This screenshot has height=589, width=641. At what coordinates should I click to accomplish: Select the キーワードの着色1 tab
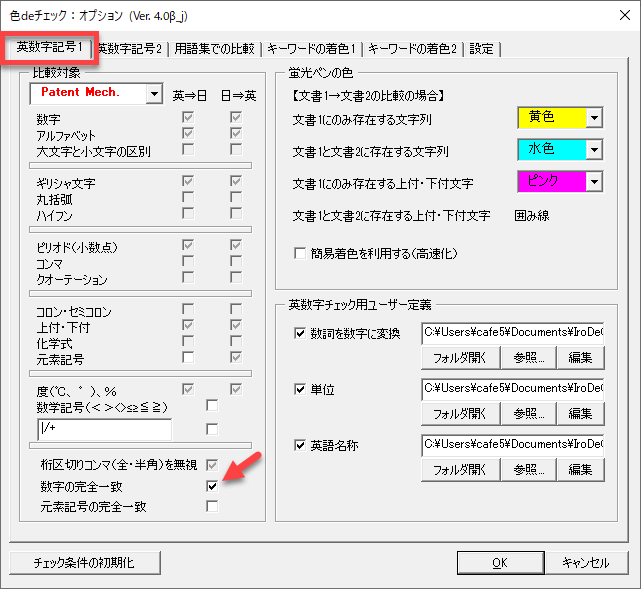(313, 48)
